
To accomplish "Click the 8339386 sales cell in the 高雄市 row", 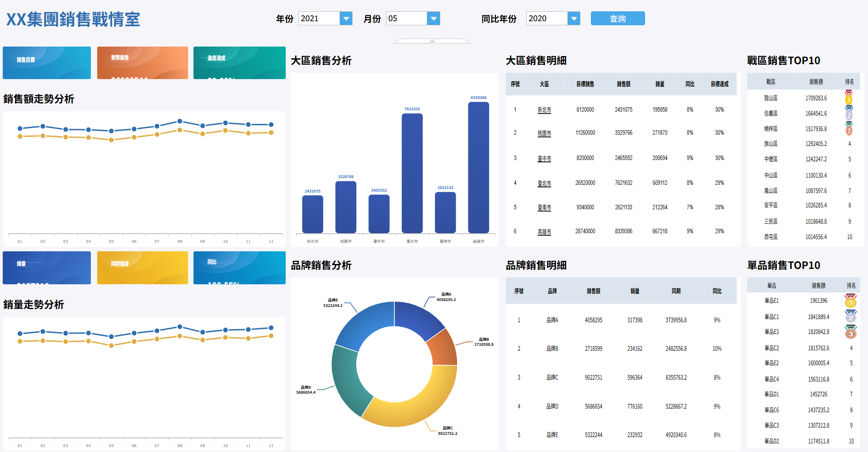I will click(623, 231).
